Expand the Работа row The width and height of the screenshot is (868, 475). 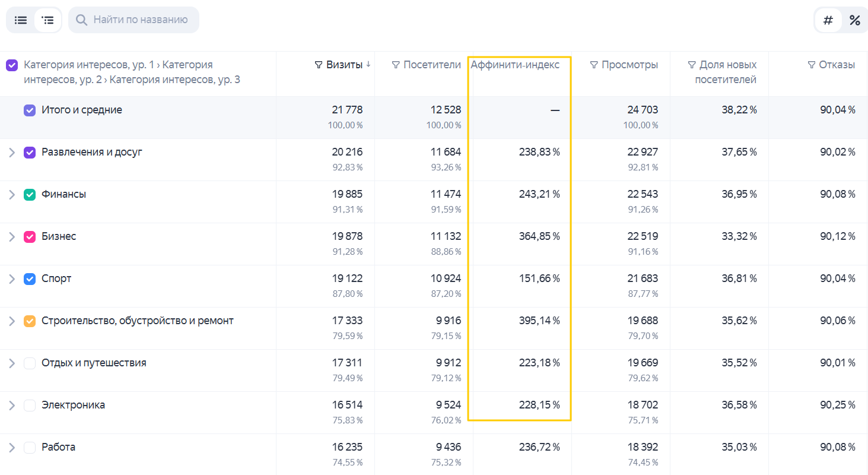[x=12, y=448]
